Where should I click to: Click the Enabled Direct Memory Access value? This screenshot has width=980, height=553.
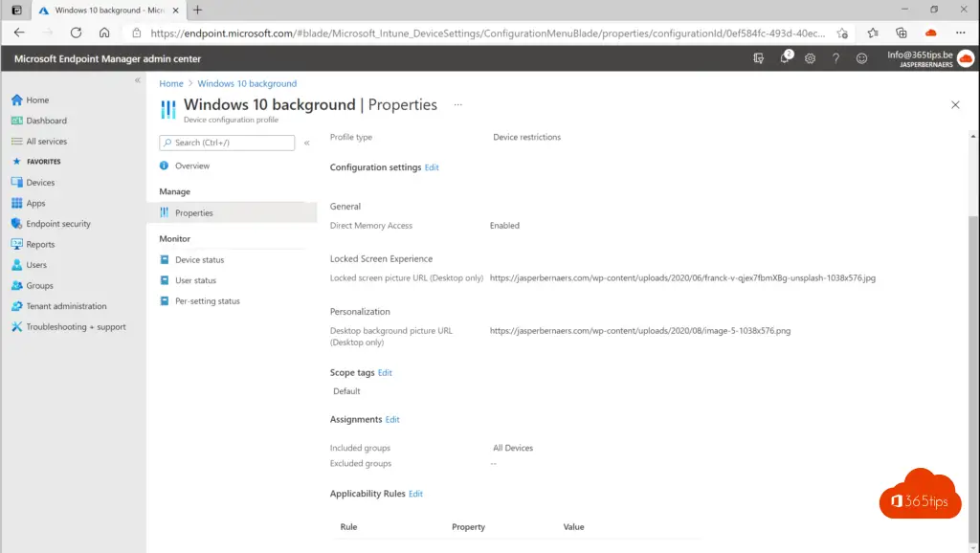pyautogui.click(x=504, y=226)
